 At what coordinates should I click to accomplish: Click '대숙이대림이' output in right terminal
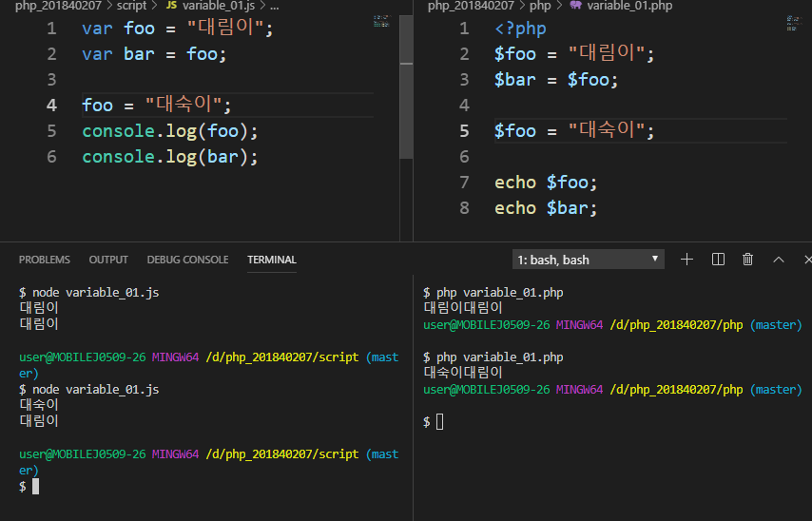pos(463,373)
